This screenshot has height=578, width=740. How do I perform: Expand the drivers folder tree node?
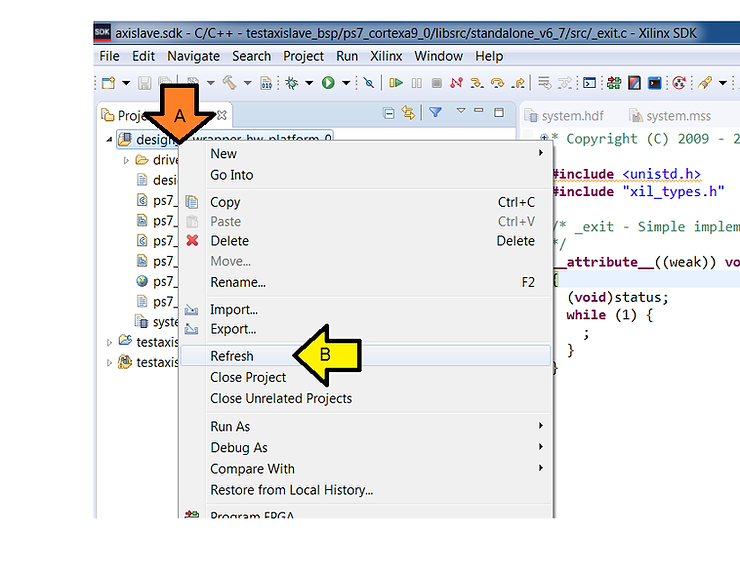tap(127, 160)
